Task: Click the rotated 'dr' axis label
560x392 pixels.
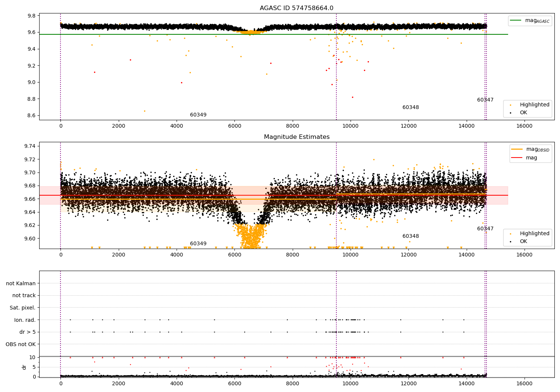Action: (24, 367)
